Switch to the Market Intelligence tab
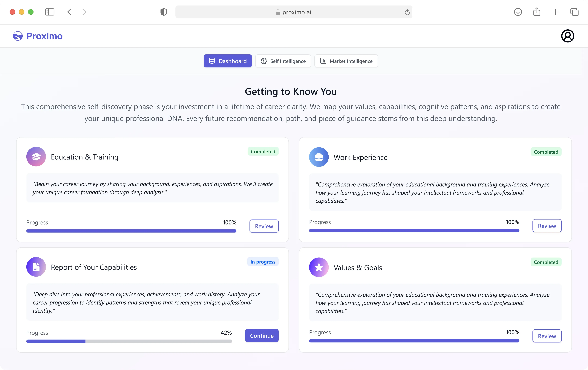Screen dimensions: 588x370 pos(346,61)
